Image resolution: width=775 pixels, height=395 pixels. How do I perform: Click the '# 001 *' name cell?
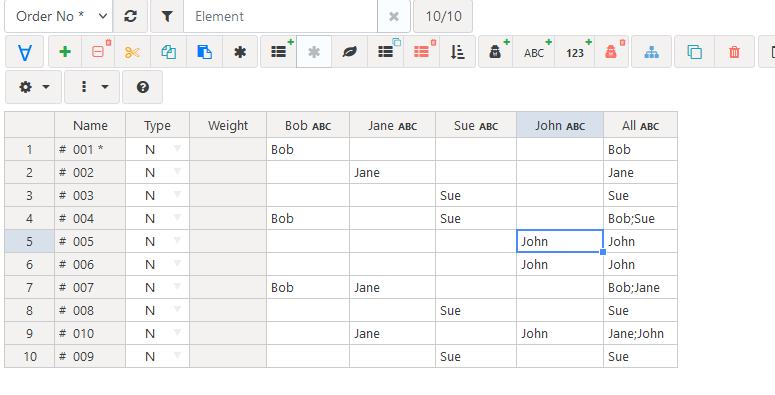pos(90,149)
